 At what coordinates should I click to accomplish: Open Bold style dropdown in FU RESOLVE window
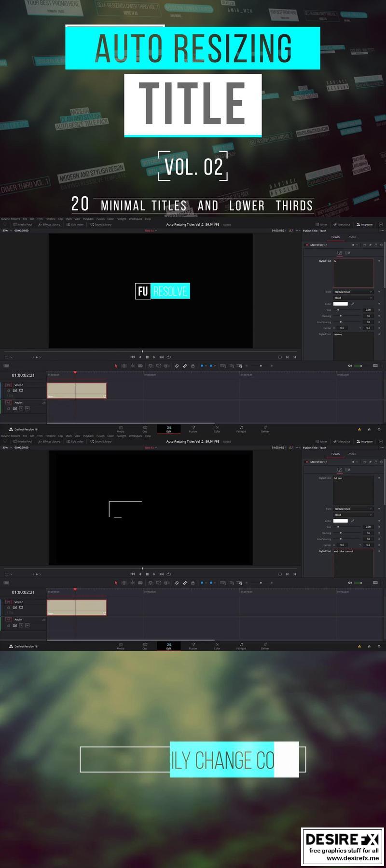coord(354,298)
